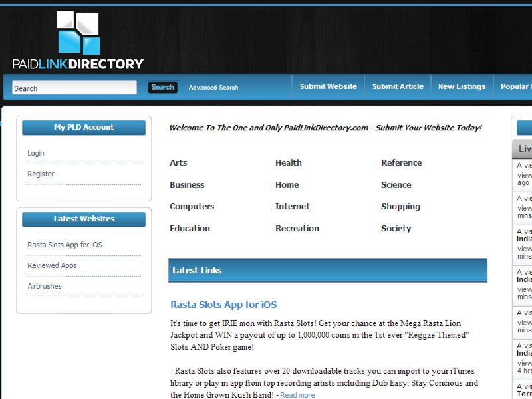
Task: Open Submit Article menu item
Action: (x=398, y=86)
